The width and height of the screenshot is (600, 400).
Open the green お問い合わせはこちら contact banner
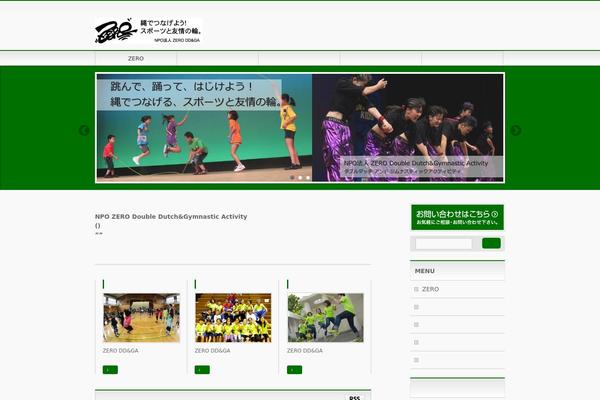(457, 217)
